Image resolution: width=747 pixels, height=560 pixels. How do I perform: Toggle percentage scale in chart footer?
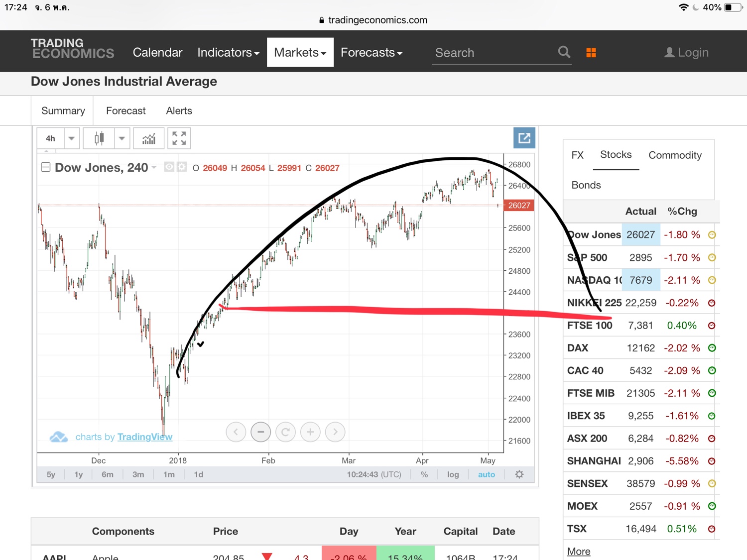pyautogui.click(x=424, y=474)
